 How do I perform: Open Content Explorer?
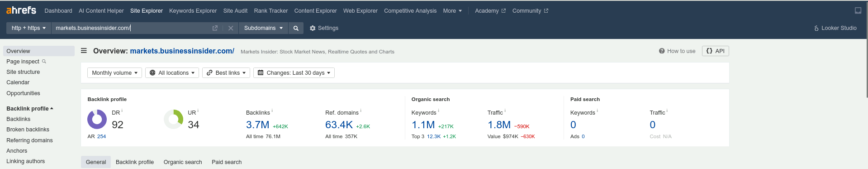315,10
